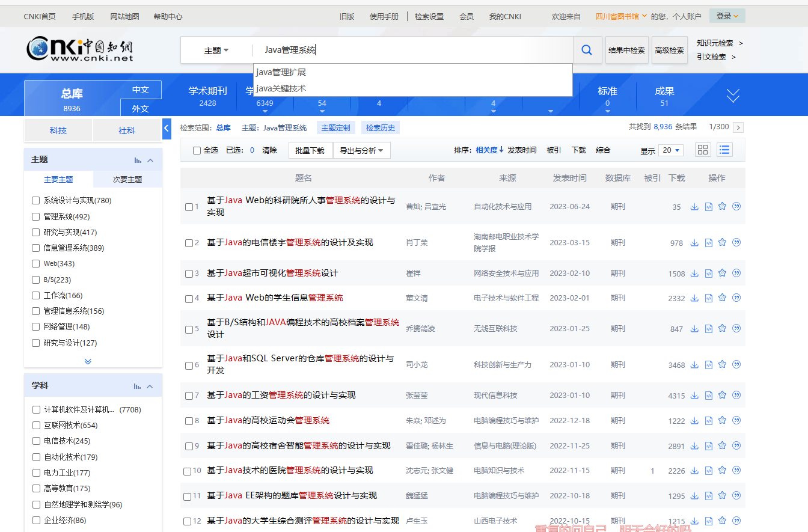
Task: Click citation quote icon in row 4
Action: 736,298
